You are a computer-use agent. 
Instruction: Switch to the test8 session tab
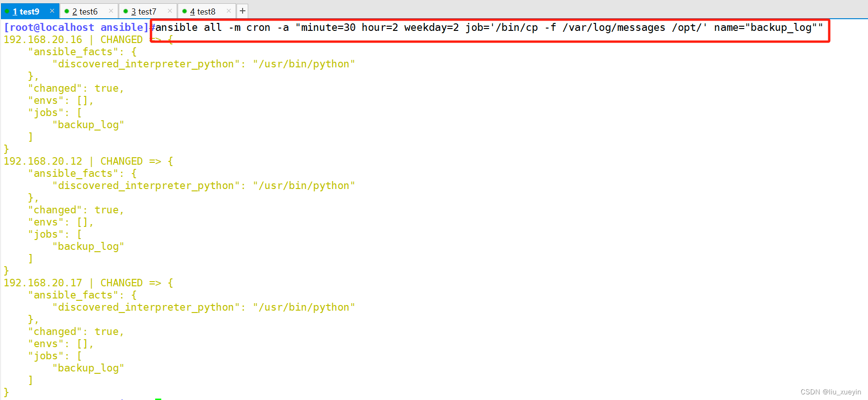coord(207,11)
